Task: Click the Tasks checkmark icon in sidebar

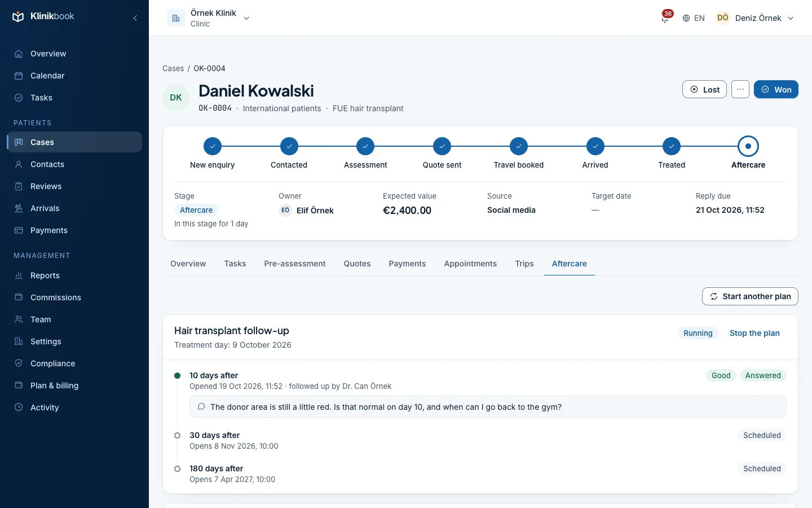Action: (x=19, y=98)
